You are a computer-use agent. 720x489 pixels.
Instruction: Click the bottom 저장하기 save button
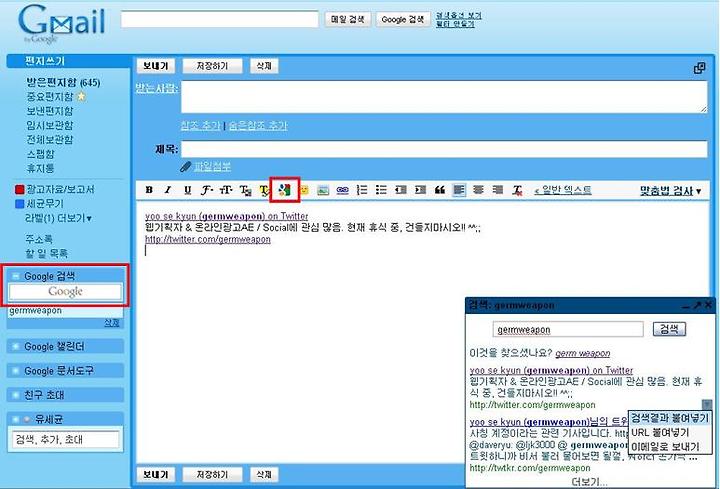(x=212, y=474)
